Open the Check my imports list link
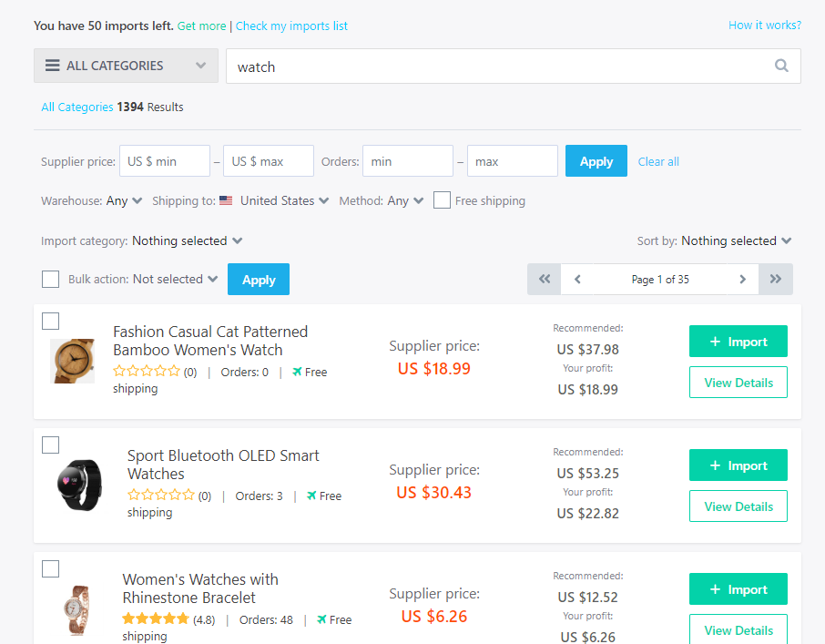This screenshot has height=644, width=825. [x=291, y=26]
